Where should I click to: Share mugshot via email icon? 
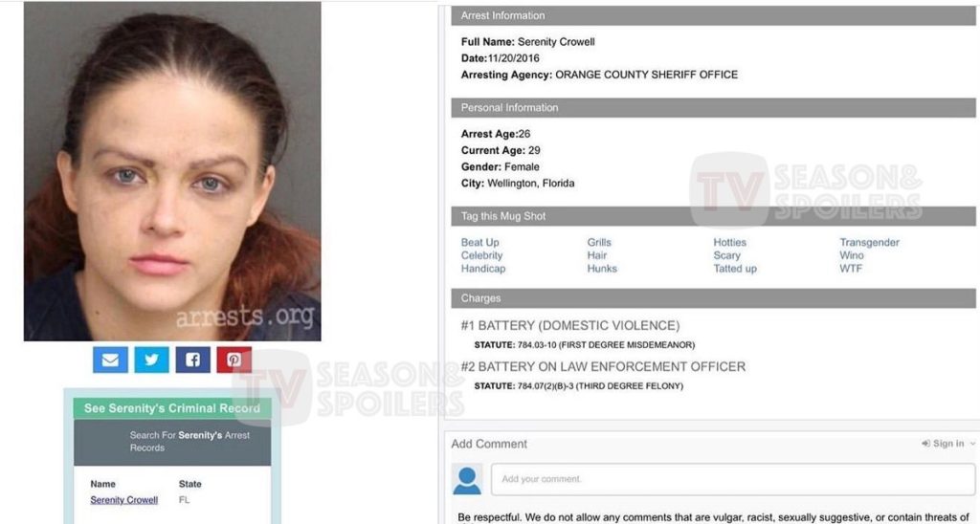click(110, 360)
